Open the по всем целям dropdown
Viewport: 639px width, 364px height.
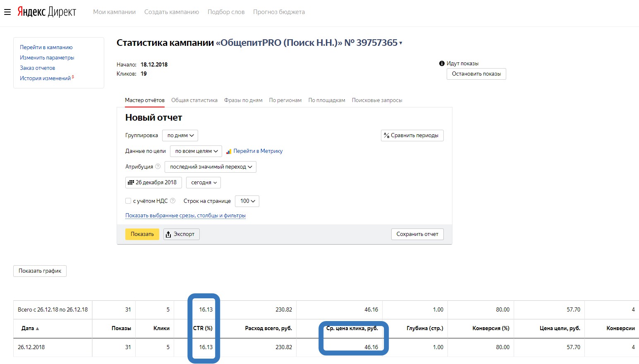196,151
